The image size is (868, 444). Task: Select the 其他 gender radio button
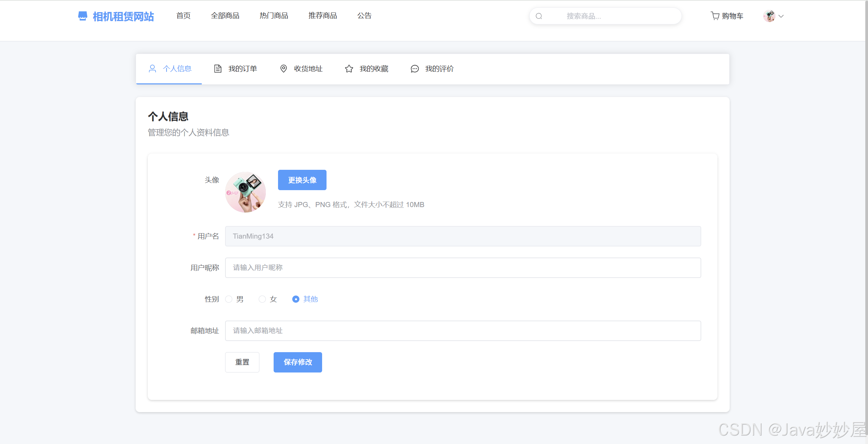[x=296, y=299]
